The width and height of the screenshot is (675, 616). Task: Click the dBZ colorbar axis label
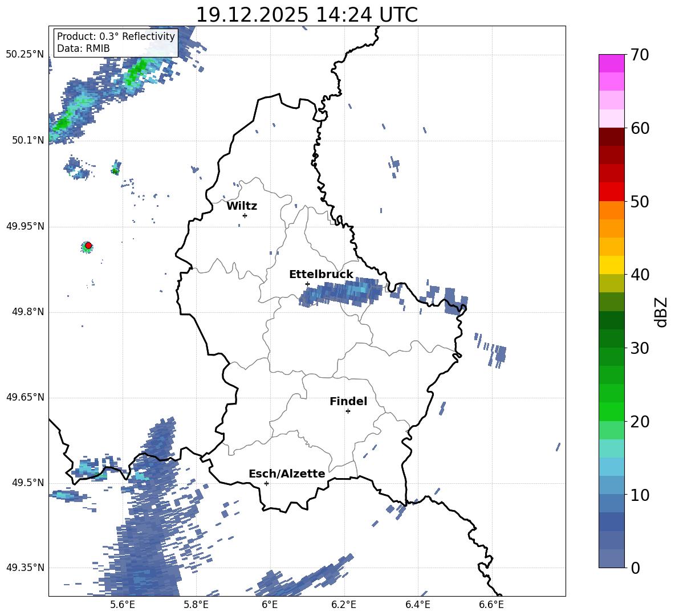(x=661, y=312)
